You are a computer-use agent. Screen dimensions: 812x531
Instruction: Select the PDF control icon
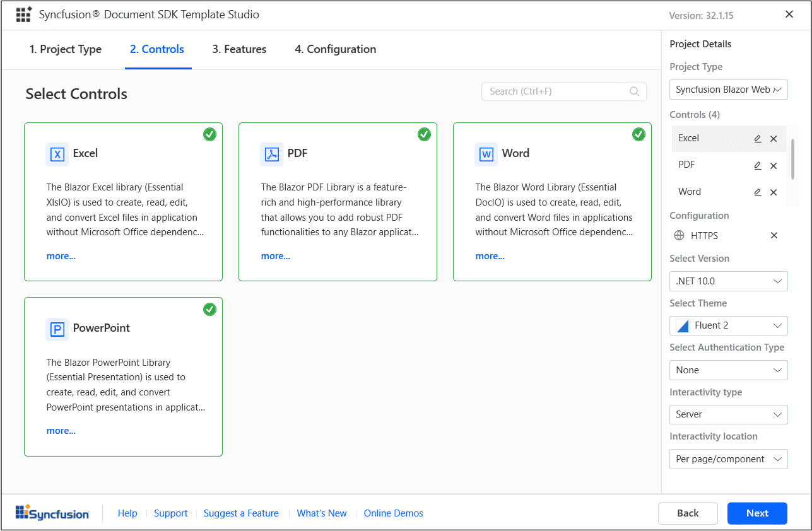coord(271,154)
